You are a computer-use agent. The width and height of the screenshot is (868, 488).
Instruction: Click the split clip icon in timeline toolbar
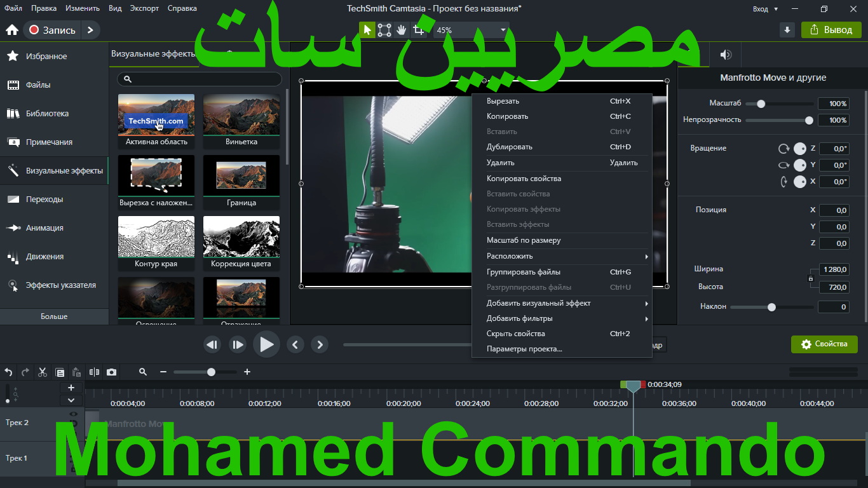tap(95, 372)
